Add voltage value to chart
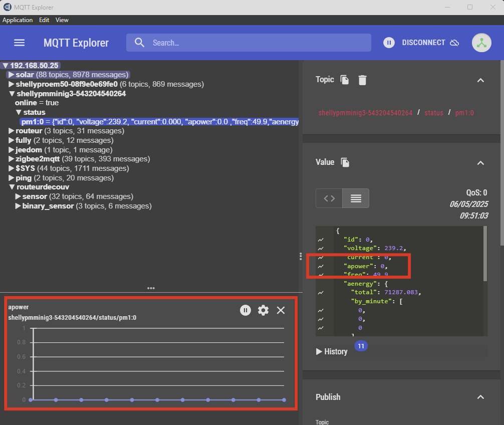This screenshot has height=425, width=504. pyautogui.click(x=321, y=248)
